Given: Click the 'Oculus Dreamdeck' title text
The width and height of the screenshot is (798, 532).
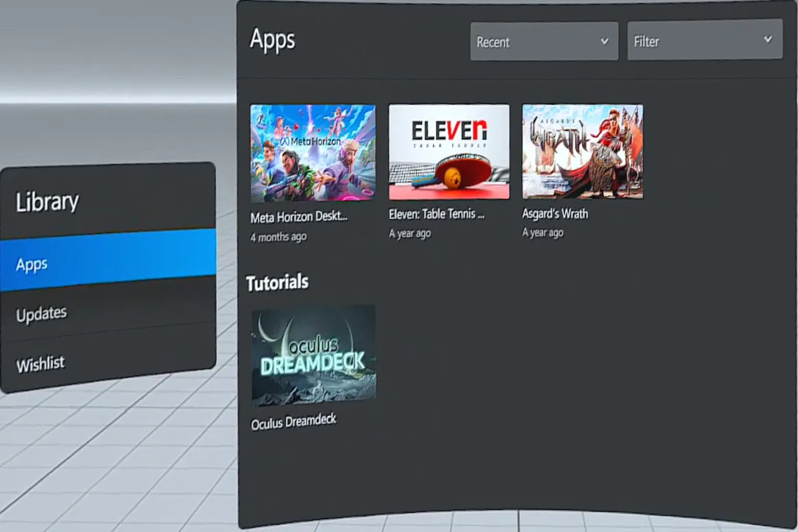Looking at the screenshot, I should coord(294,422).
